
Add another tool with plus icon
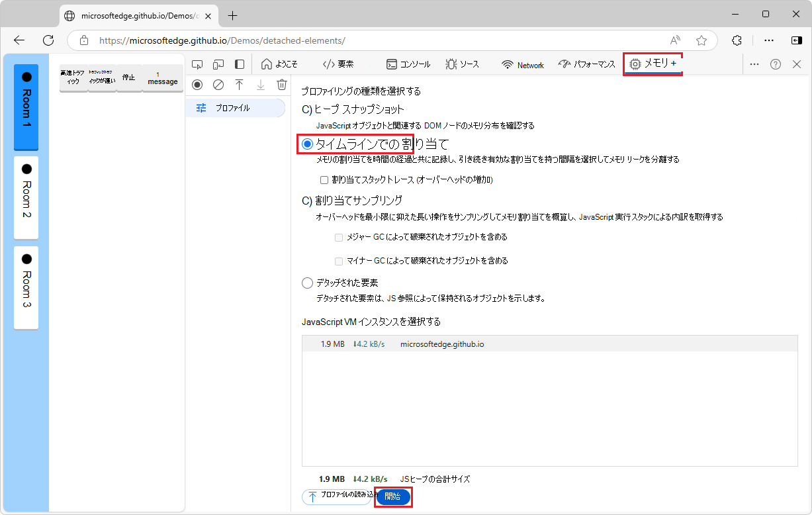[674, 64]
